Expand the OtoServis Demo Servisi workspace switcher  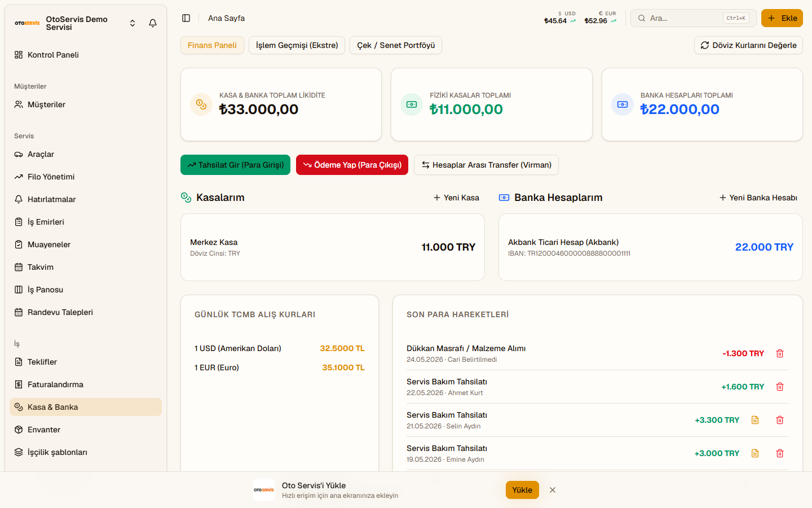(x=133, y=23)
